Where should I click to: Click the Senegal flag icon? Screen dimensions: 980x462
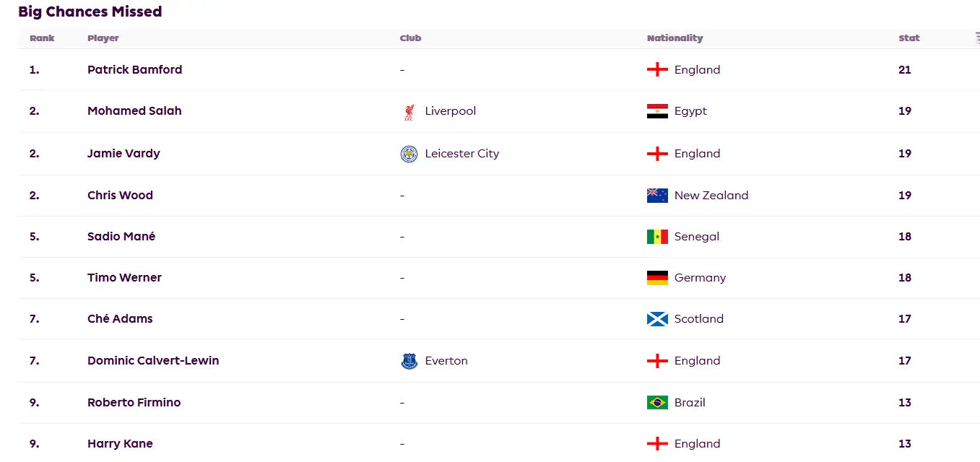pyautogui.click(x=657, y=237)
